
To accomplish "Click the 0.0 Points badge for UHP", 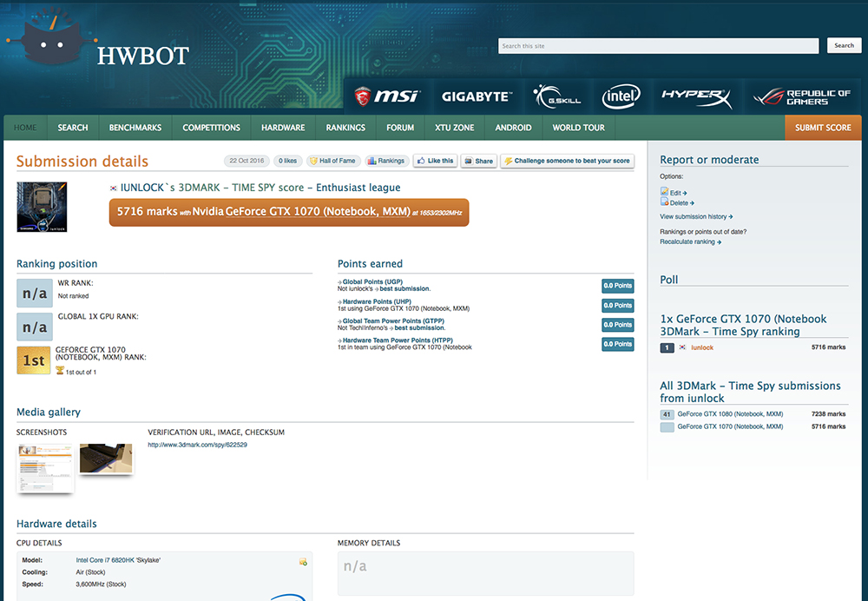I will click(x=618, y=305).
